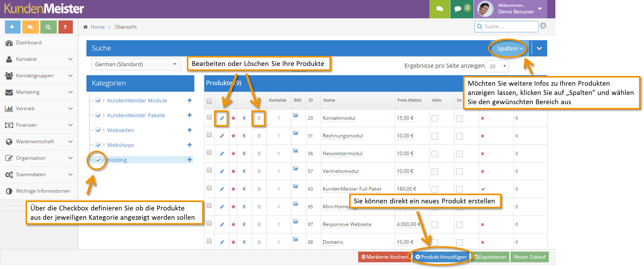Viewport: 644px width, 269px height.
Task: Toggle the Webseiten category checkbox
Action: pyautogui.click(x=98, y=130)
